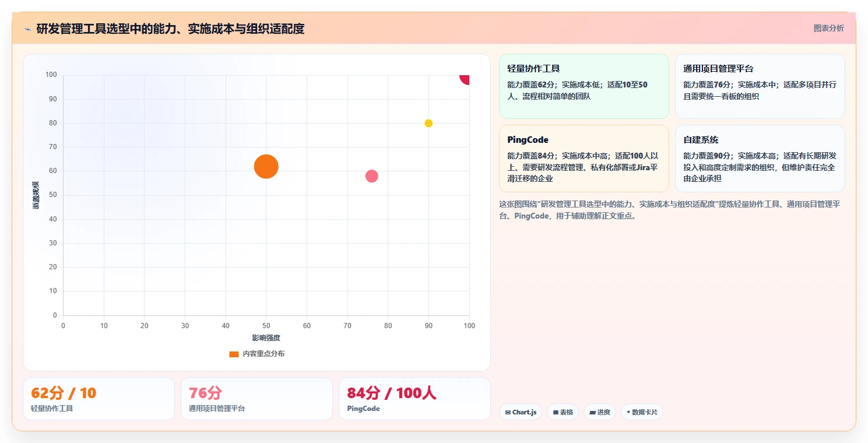
Task: Click the 覆盖规模 y-axis title
Action: point(36,195)
